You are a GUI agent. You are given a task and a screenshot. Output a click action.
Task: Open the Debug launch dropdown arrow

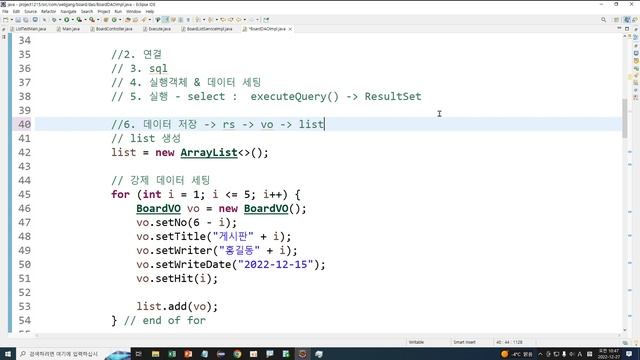pyautogui.click(x=60, y=20)
